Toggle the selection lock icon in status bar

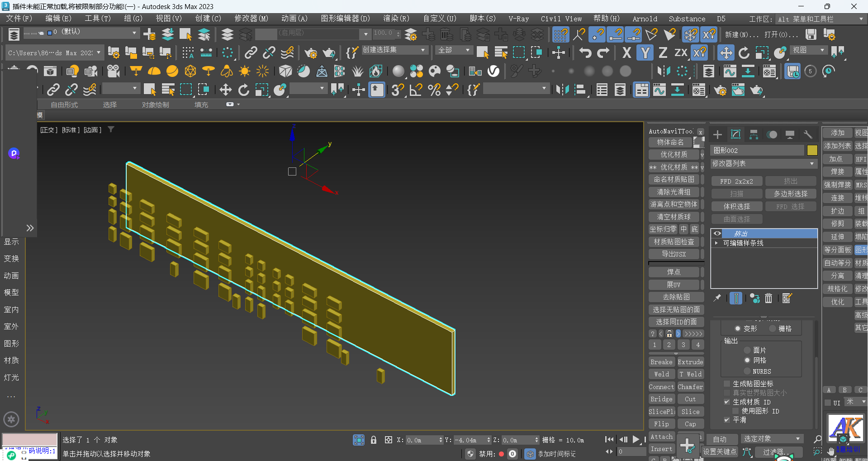[374, 440]
